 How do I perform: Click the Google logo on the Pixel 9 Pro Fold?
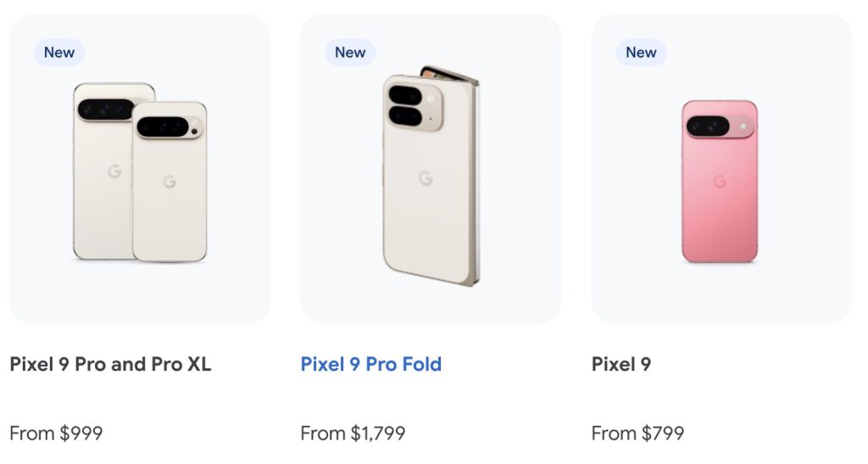pos(425,178)
